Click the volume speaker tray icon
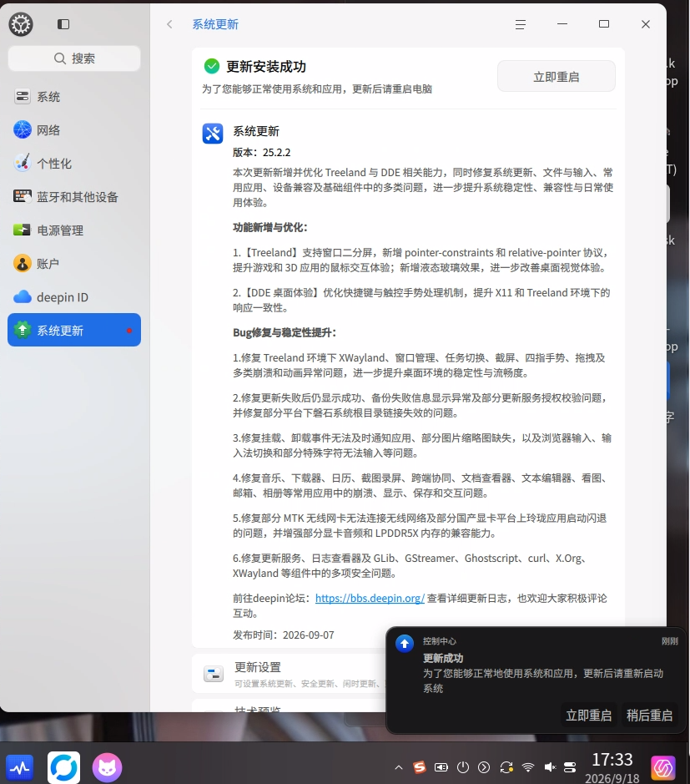690x784 pixels. (550, 767)
